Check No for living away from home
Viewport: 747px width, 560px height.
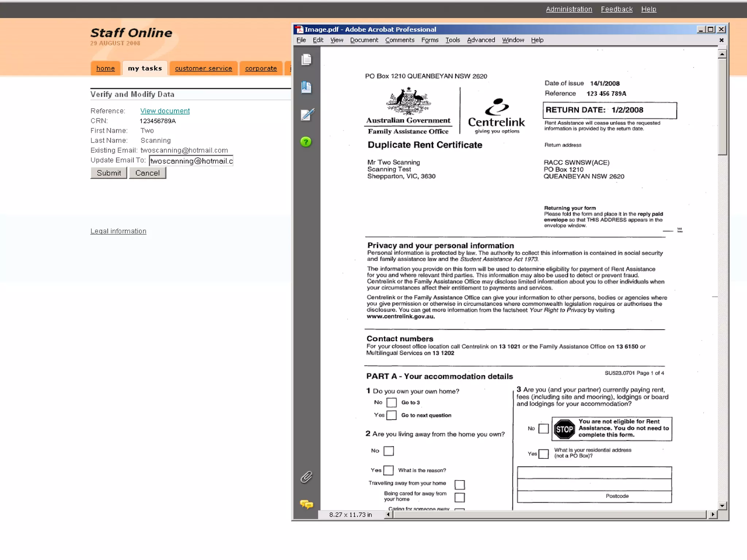tap(389, 451)
